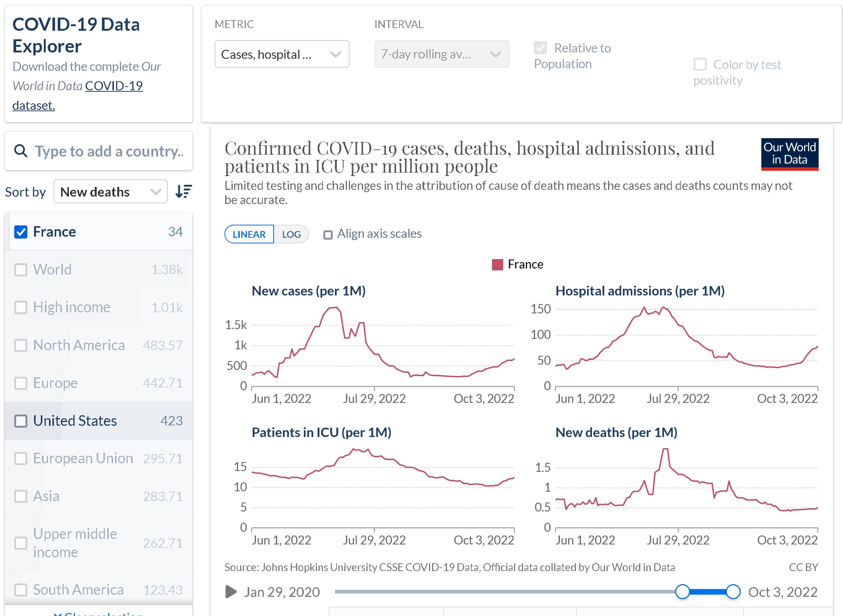Check the United States checkbox
The width and height of the screenshot is (843, 616).
21,421
